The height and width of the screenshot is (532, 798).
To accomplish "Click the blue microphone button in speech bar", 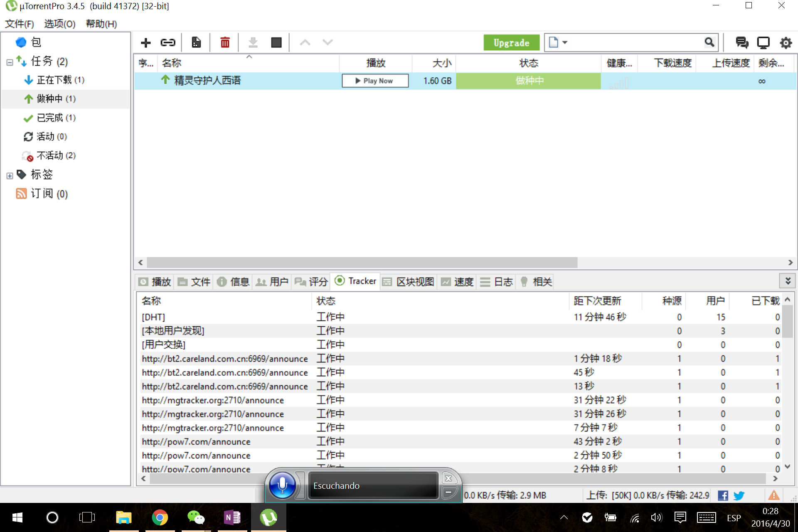I will tap(282, 485).
